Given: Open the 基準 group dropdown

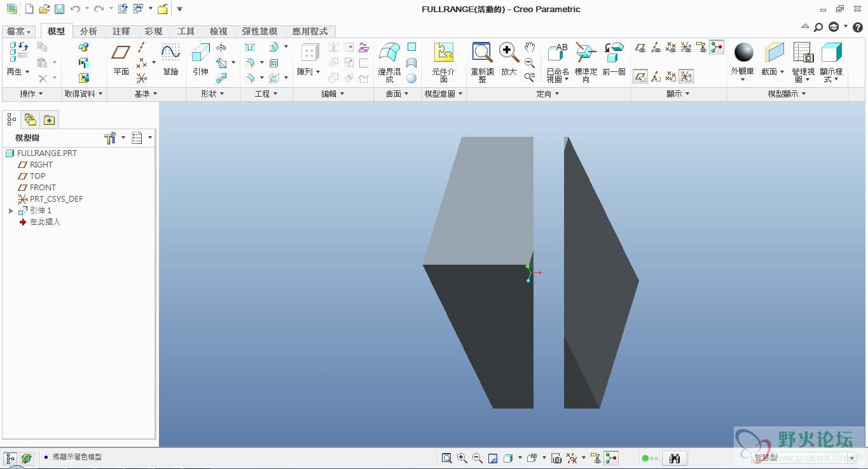Looking at the screenshot, I should pos(146,94).
